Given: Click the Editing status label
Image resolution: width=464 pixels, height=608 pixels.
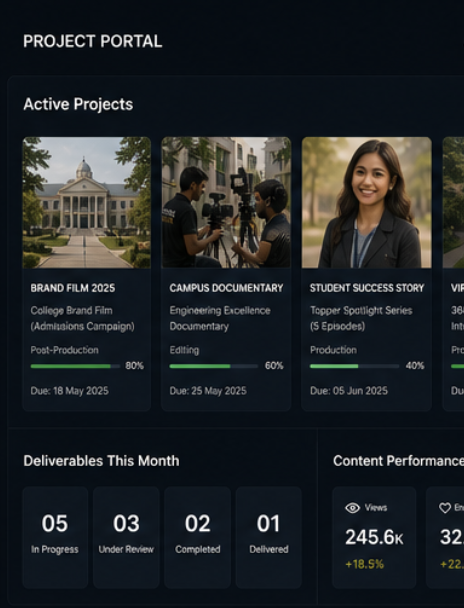Looking at the screenshot, I should (x=184, y=350).
